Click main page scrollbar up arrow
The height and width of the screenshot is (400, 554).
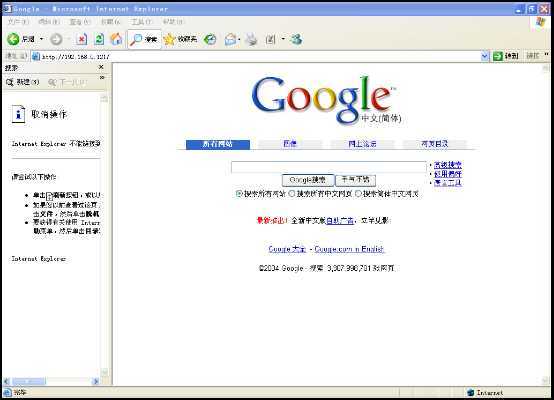(546, 69)
